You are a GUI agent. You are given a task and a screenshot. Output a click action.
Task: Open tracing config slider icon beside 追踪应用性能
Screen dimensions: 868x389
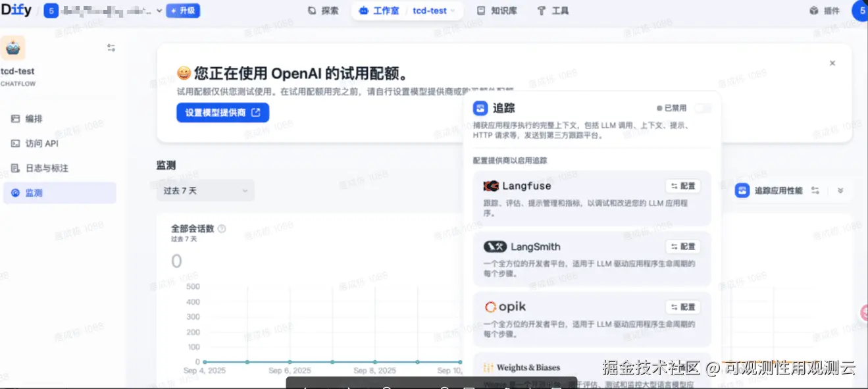click(815, 191)
